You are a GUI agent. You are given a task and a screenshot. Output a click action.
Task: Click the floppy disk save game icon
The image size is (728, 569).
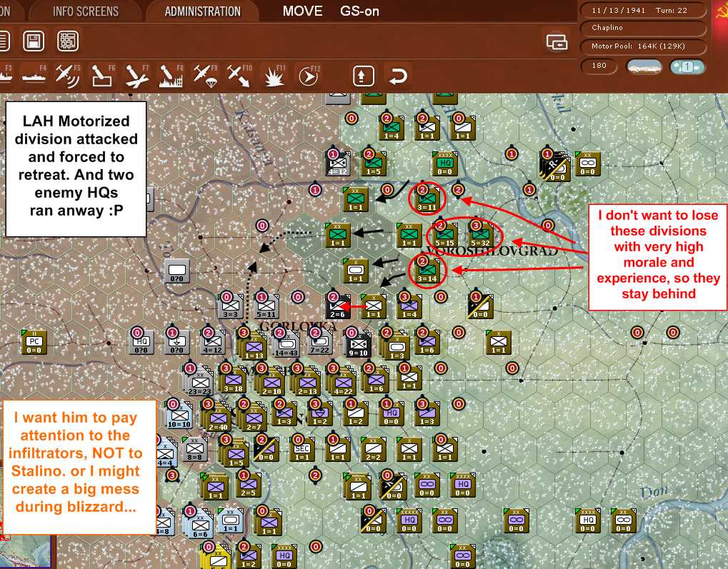(34, 41)
